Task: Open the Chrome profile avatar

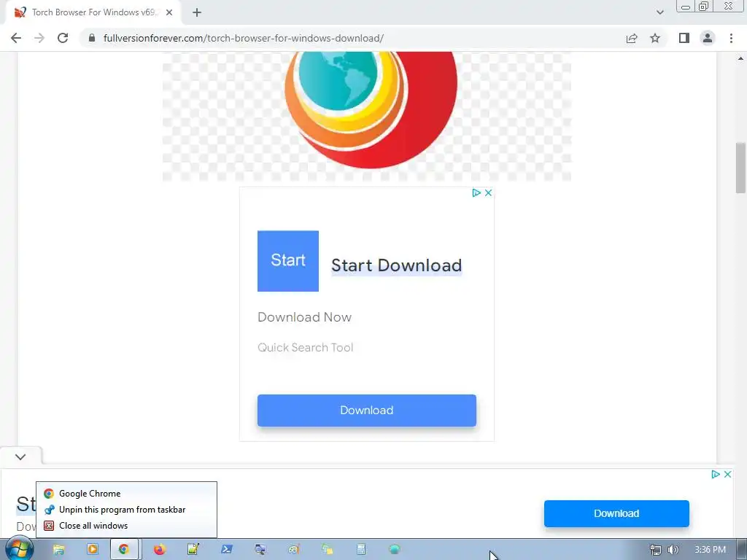Action: (x=708, y=38)
